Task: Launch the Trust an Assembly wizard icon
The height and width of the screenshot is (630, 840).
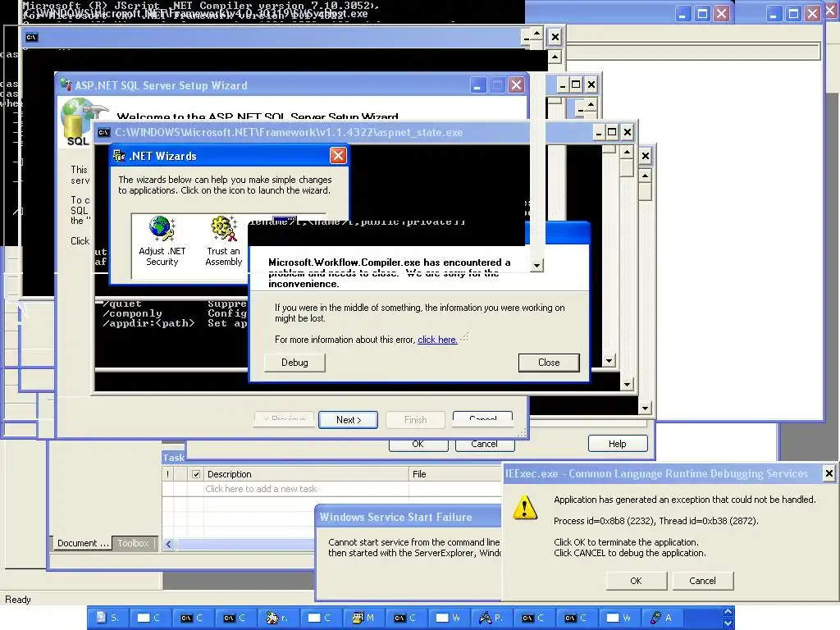Action: click(223, 241)
